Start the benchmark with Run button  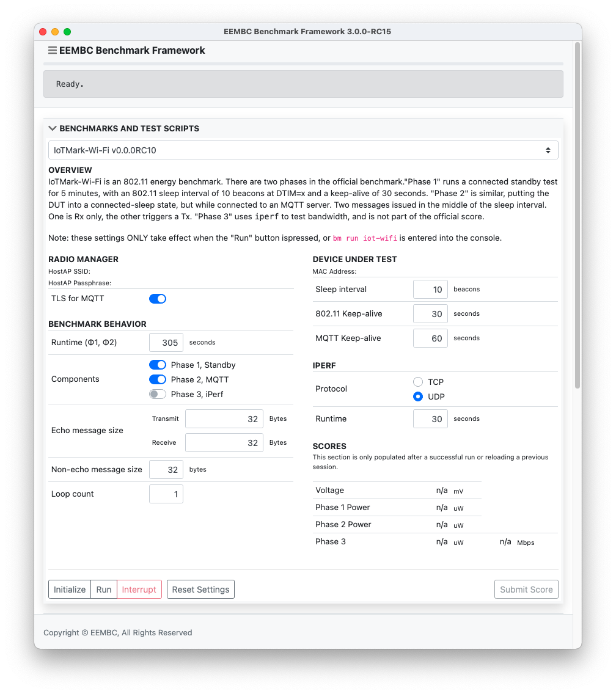point(104,590)
